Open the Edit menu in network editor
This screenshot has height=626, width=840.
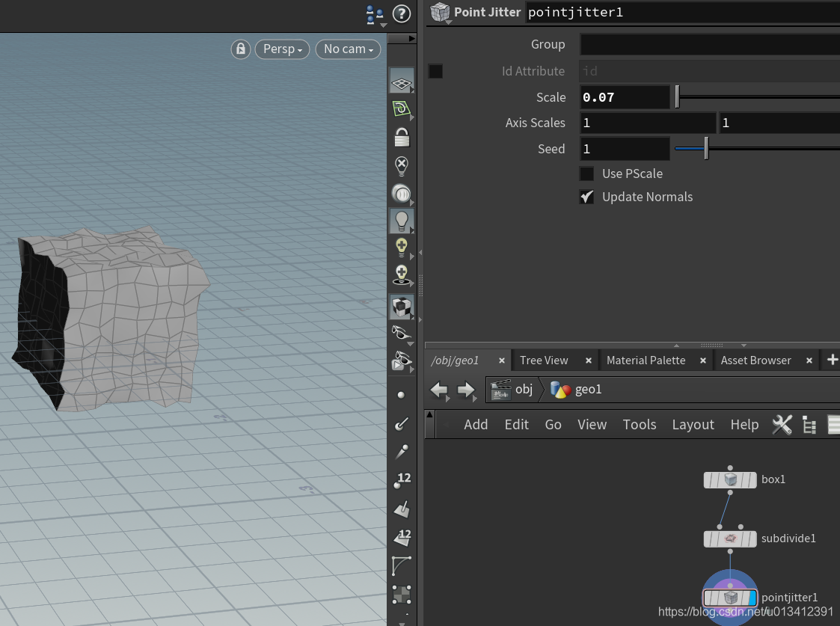click(x=516, y=425)
